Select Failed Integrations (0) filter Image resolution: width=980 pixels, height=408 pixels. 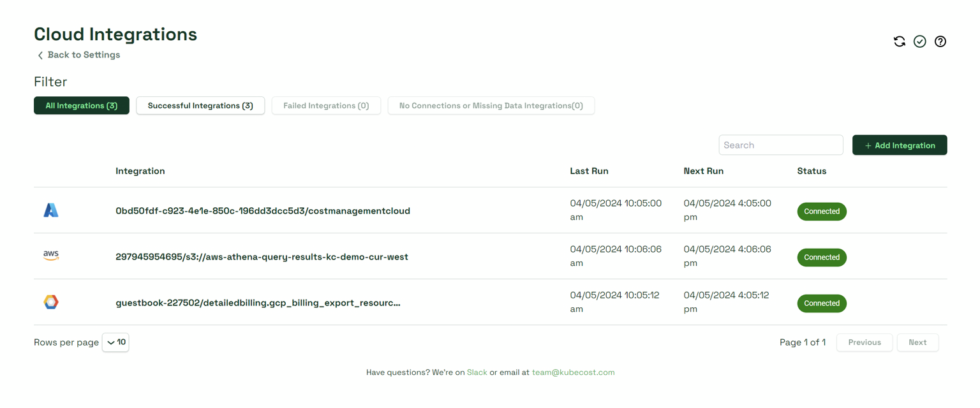click(x=326, y=106)
